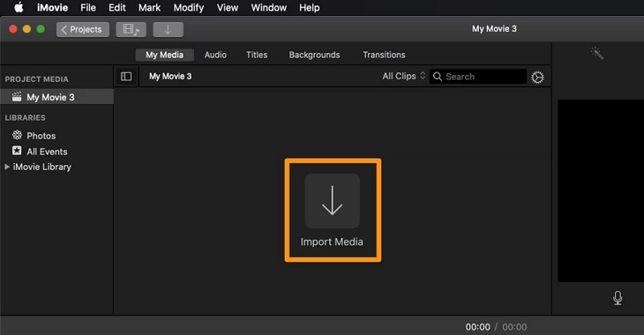644x335 pixels.
Task: Open the Apple menu
Action: click(x=19, y=7)
